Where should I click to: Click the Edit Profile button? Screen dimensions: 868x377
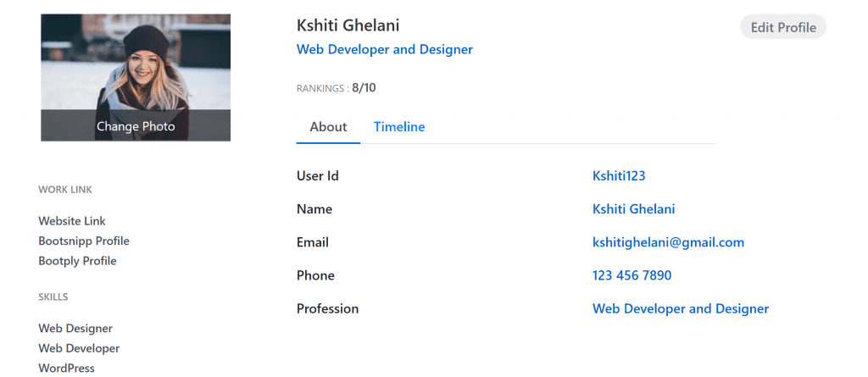click(x=782, y=27)
